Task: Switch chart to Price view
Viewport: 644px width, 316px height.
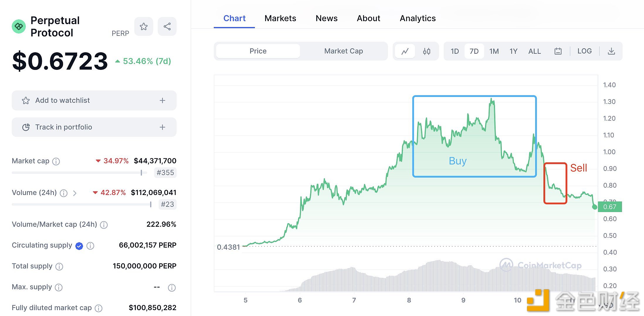Action: (258, 51)
